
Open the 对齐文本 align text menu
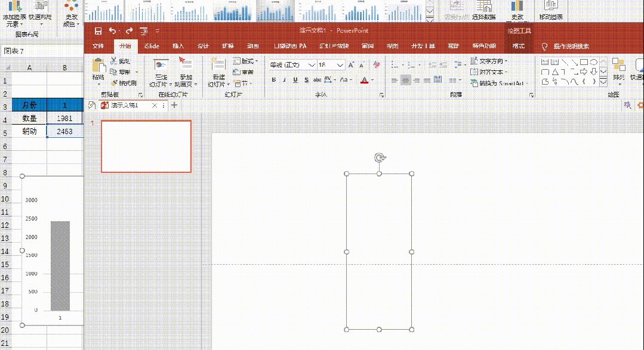coord(489,72)
